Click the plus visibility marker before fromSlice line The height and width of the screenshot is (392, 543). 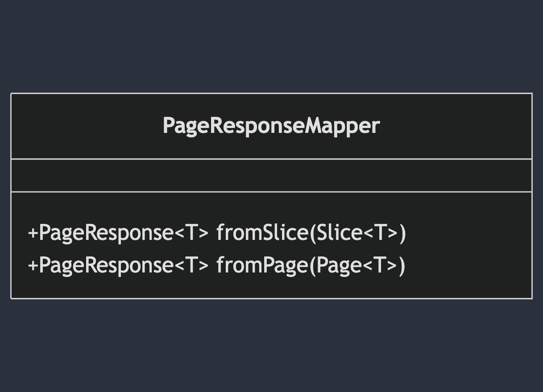[33, 233]
